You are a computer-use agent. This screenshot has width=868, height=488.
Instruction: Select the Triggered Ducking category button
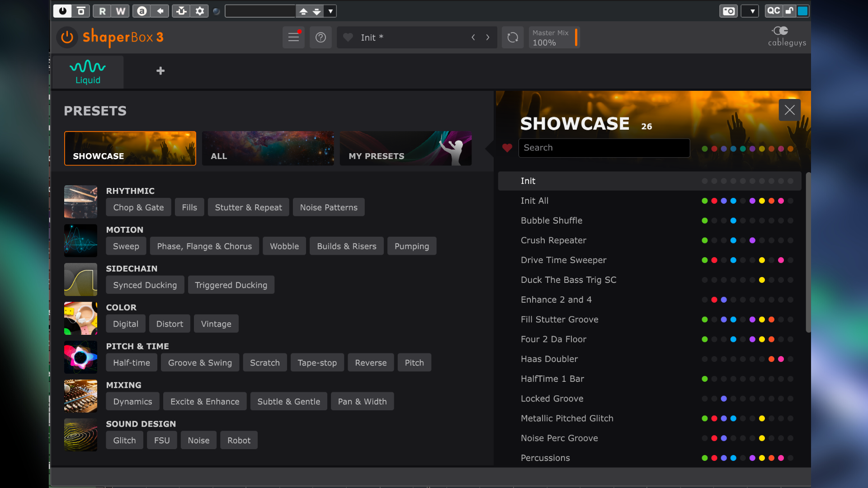pos(231,285)
